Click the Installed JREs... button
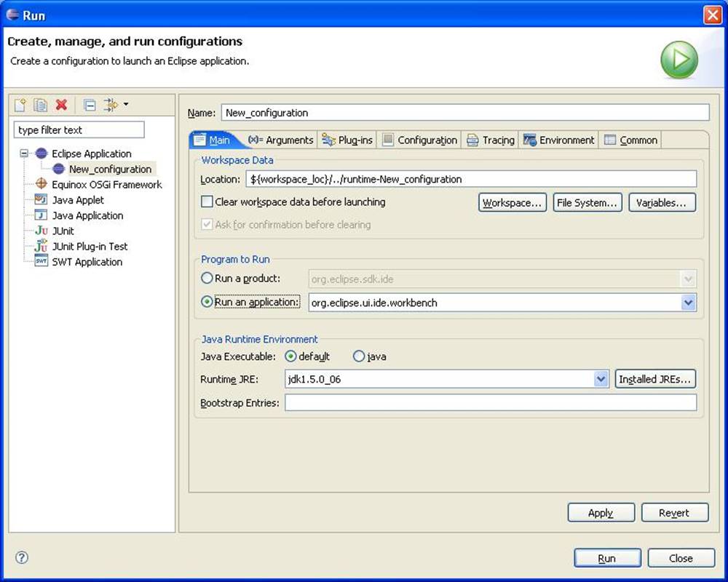 pos(656,379)
